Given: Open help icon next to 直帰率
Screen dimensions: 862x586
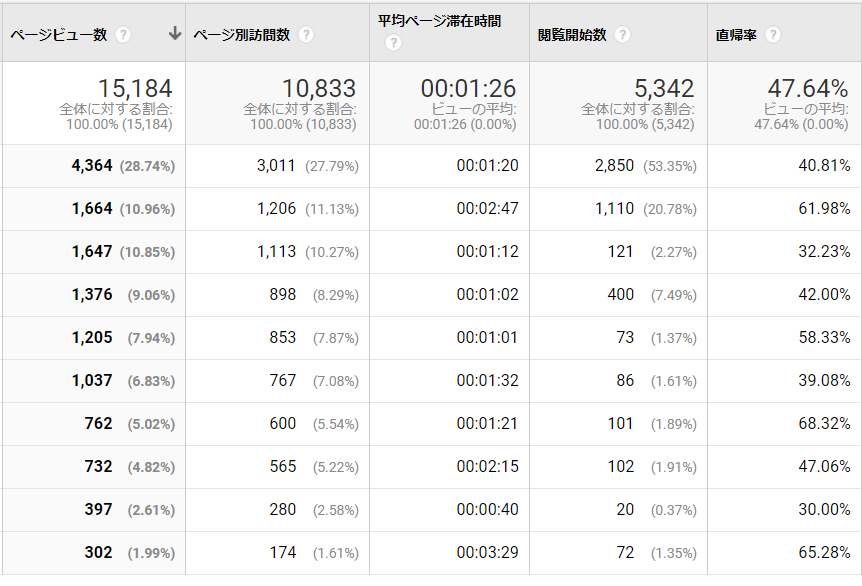Looking at the screenshot, I should (x=773, y=35).
